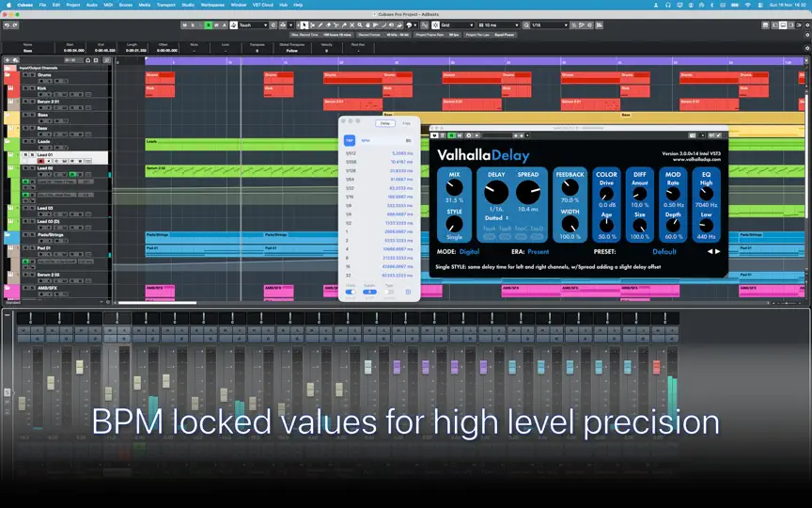Viewport: 812px width, 508px height.
Task: Switch to the Delay tab in calculator
Action: 384,123
